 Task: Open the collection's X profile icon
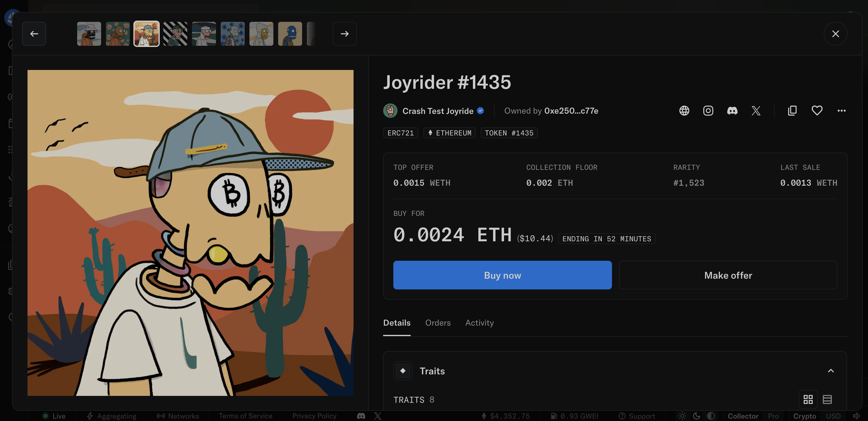tap(756, 110)
